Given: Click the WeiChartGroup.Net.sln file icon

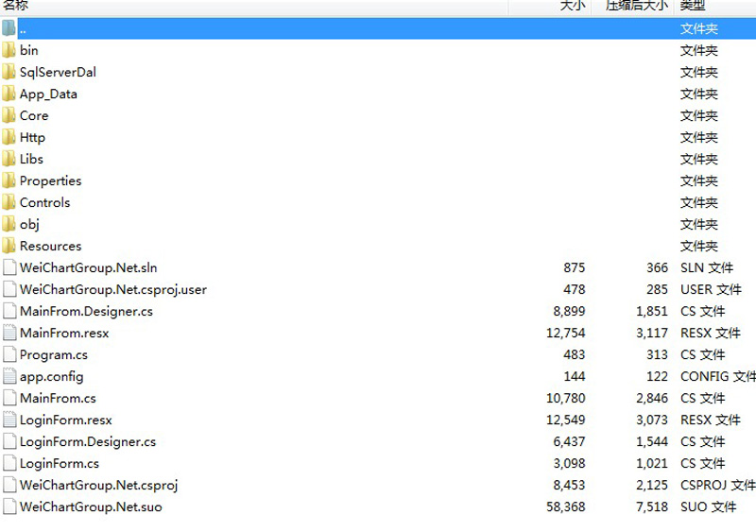Looking at the screenshot, I should [9, 267].
